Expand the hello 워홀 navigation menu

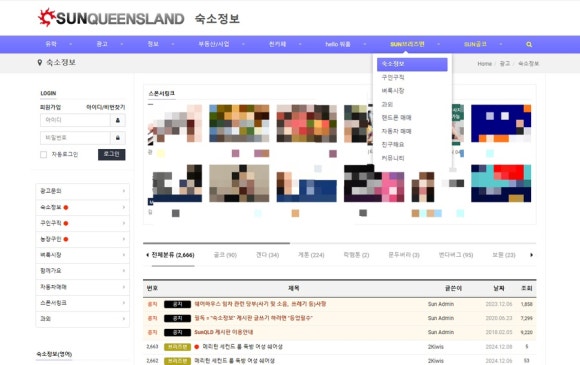[x=338, y=44]
